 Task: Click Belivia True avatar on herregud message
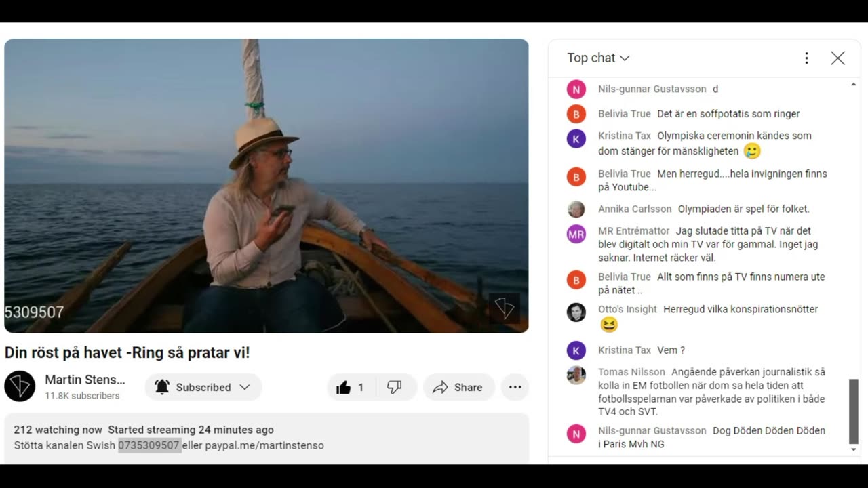tap(576, 177)
